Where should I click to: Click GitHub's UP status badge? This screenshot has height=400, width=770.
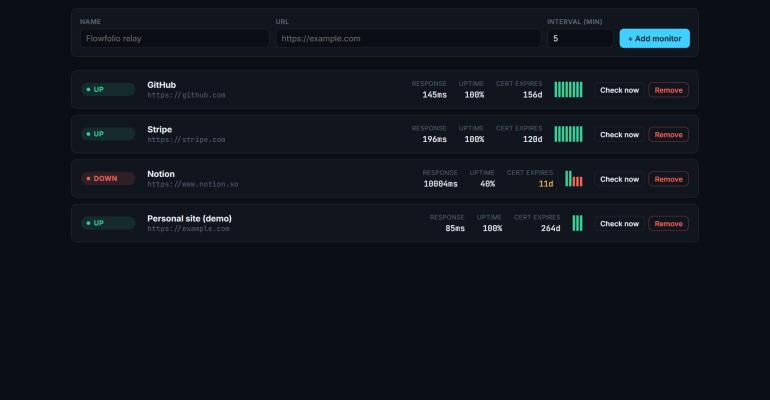(x=108, y=89)
